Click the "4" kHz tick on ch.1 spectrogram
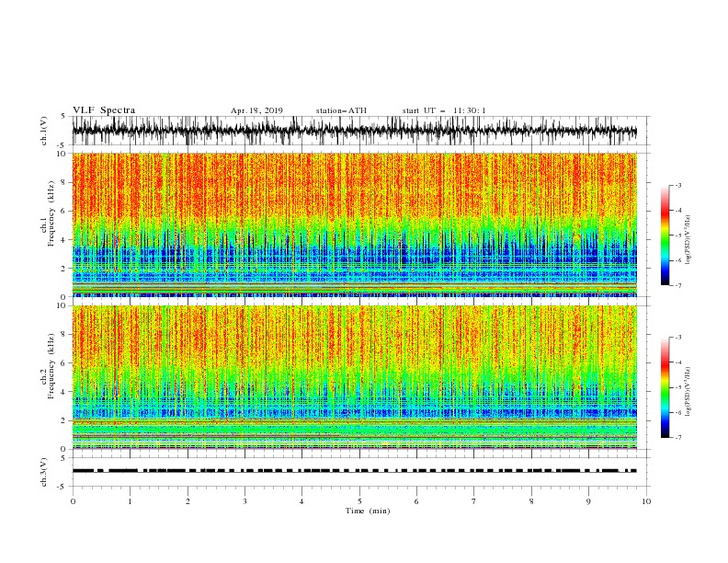 (x=64, y=240)
